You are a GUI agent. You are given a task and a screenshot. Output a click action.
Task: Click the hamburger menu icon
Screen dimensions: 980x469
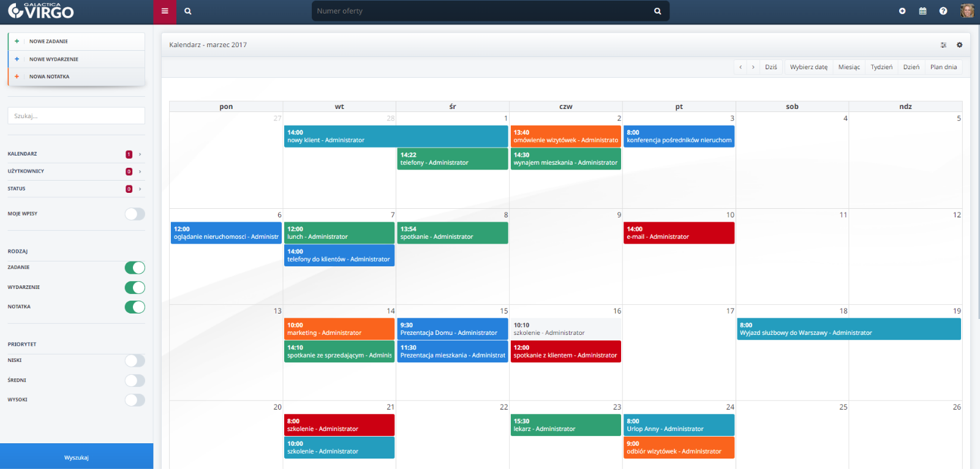pyautogui.click(x=165, y=11)
